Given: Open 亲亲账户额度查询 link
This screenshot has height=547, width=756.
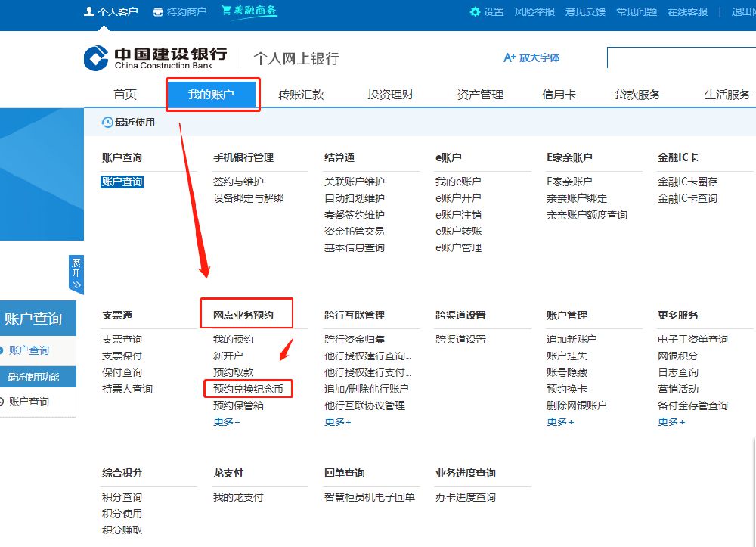Looking at the screenshot, I should [x=587, y=215].
